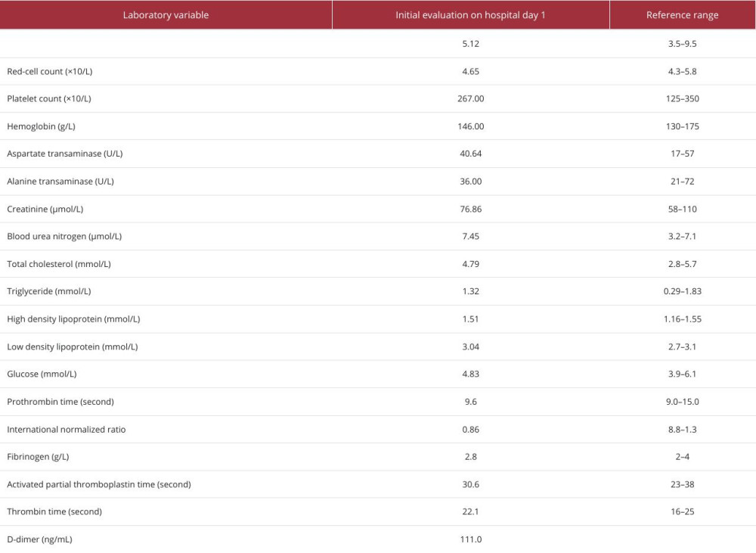Select the red-cell value 4.65
The image size is (756, 553).
(x=470, y=71)
